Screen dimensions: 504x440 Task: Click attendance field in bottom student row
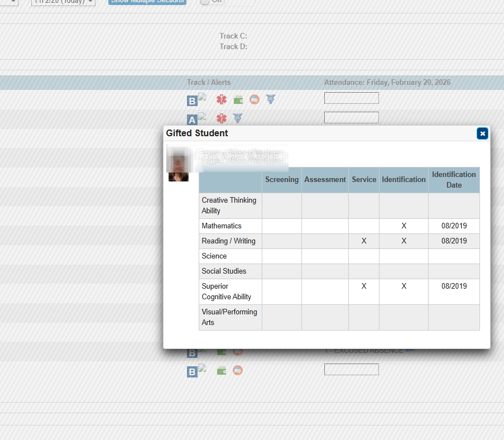tap(351, 369)
